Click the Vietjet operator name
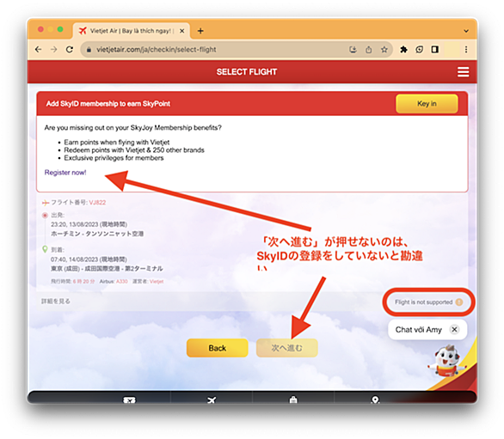The image size is (504, 439). coord(157,281)
